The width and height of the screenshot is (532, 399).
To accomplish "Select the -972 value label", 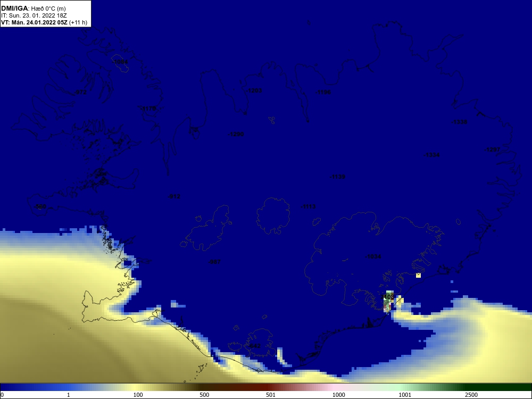I will (x=80, y=92).
